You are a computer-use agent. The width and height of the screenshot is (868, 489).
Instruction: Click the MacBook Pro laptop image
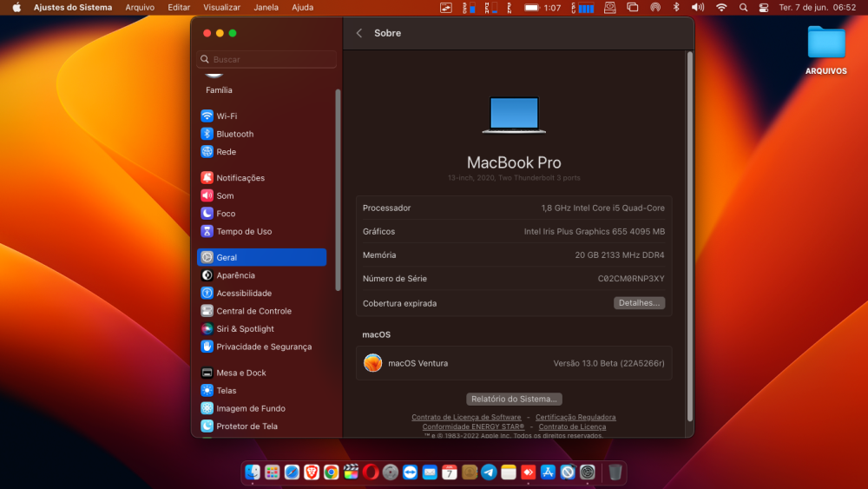click(514, 116)
